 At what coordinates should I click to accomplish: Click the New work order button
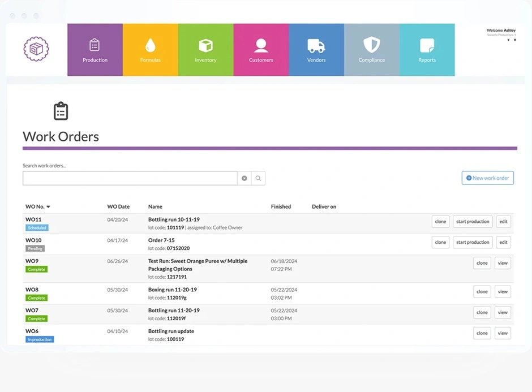(487, 178)
